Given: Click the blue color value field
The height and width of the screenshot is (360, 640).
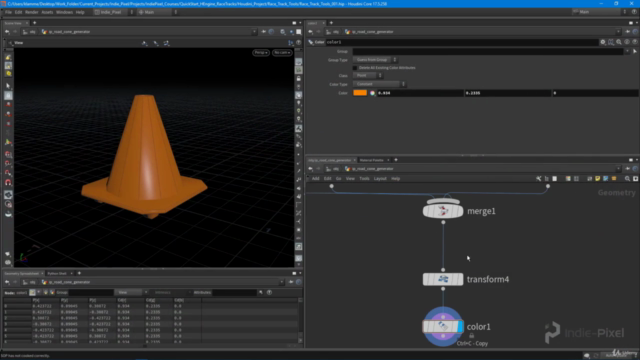Looking at the screenshot, I should tap(595, 93).
